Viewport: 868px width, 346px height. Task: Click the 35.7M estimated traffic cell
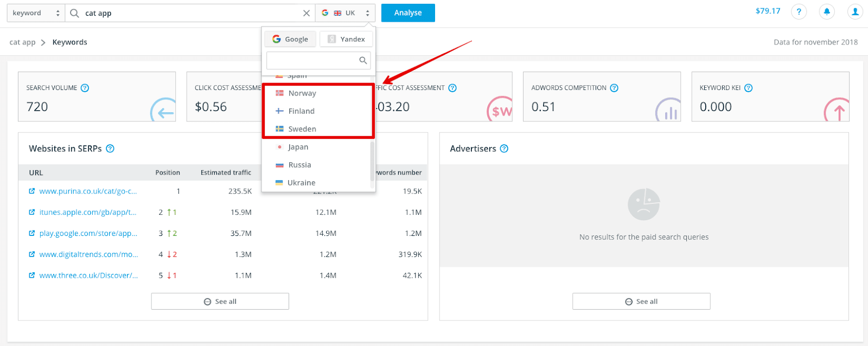click(241, 233)
